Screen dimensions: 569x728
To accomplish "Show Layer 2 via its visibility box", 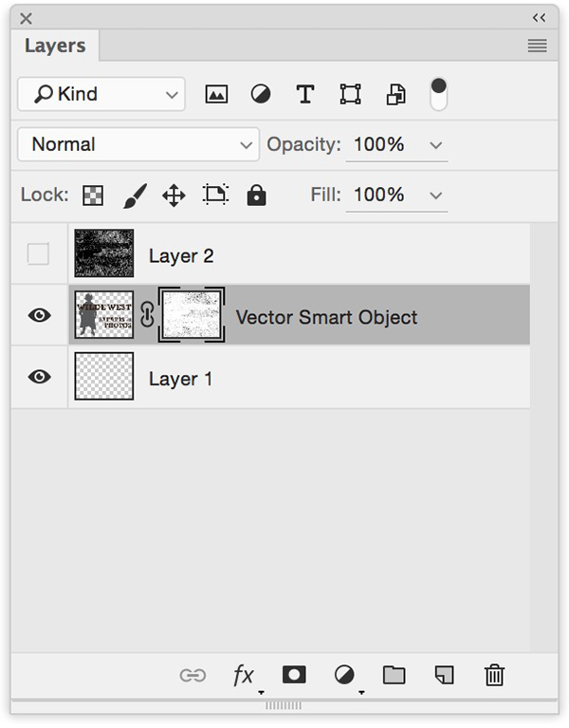I will pyautogui.click(x=38, y=253).
